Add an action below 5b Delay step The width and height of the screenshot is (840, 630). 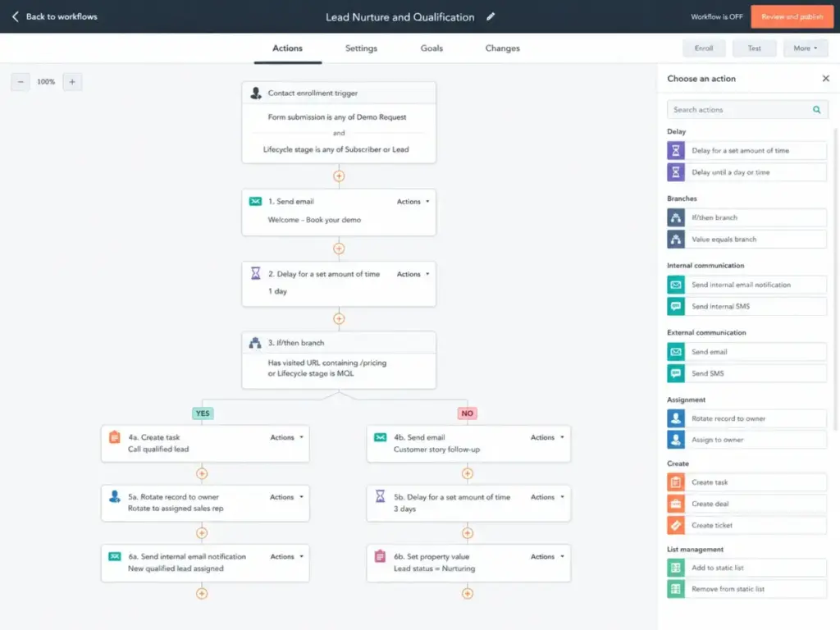coord(467,533)
